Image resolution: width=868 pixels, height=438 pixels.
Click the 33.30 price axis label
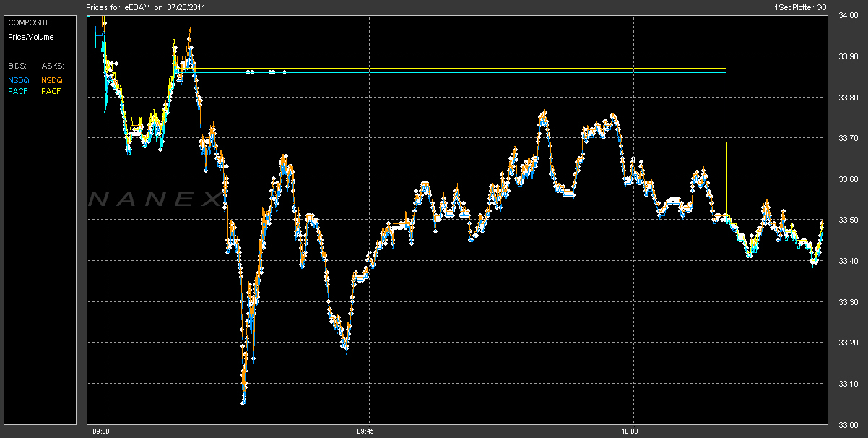click(x=849, y=301)
